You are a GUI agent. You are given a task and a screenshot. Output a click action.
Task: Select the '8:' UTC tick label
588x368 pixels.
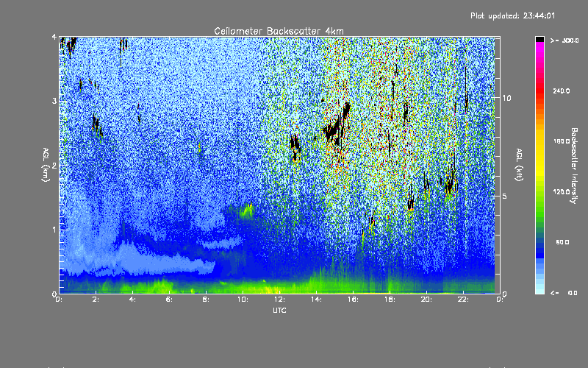[x=206, y=300]
